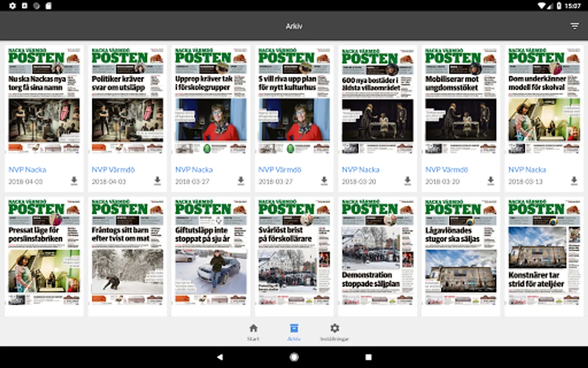The image size is (588, 368).
Task: Open cover 'Dom underkänner modell för skolval'
Action: coord(544,101)
